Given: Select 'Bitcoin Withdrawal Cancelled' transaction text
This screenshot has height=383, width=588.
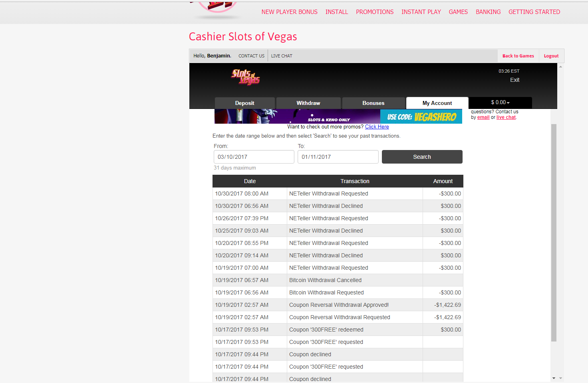Looking at the screenshot, I should 325,280.
